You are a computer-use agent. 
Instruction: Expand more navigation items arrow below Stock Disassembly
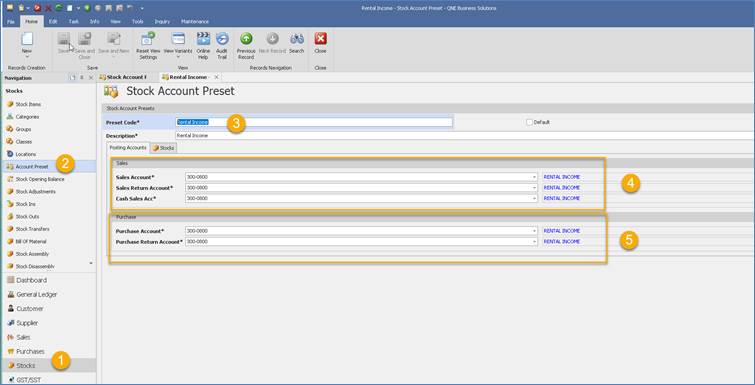click(91, 263)
